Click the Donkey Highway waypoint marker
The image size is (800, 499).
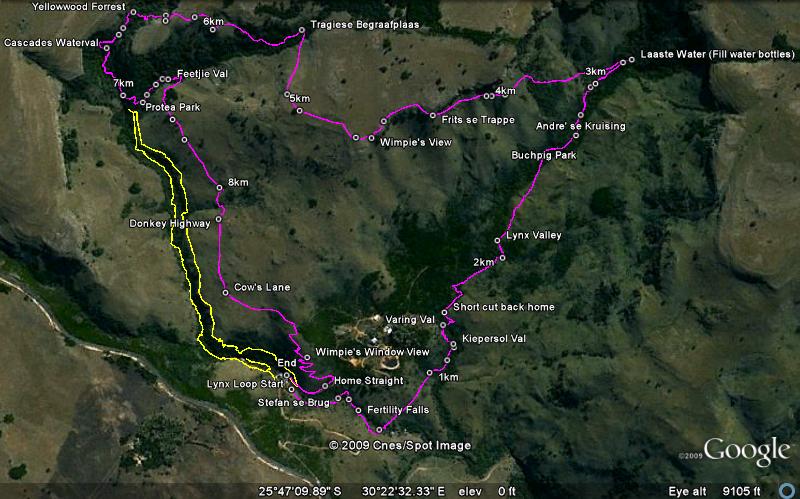219,219
